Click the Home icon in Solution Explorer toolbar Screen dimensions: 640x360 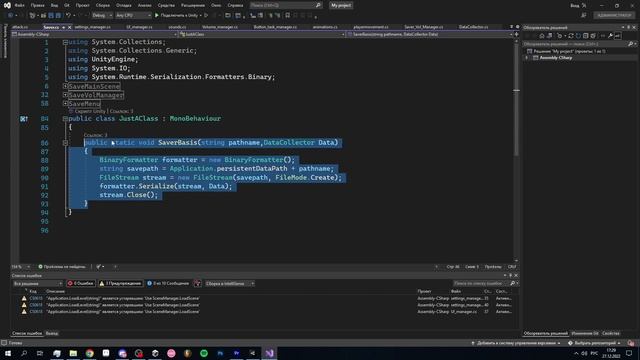542,36
